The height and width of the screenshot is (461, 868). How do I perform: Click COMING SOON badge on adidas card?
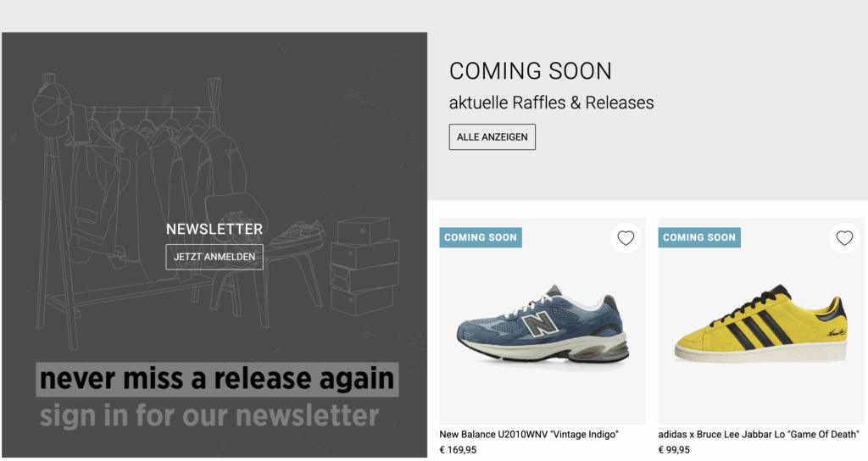[x=699, y=237]
